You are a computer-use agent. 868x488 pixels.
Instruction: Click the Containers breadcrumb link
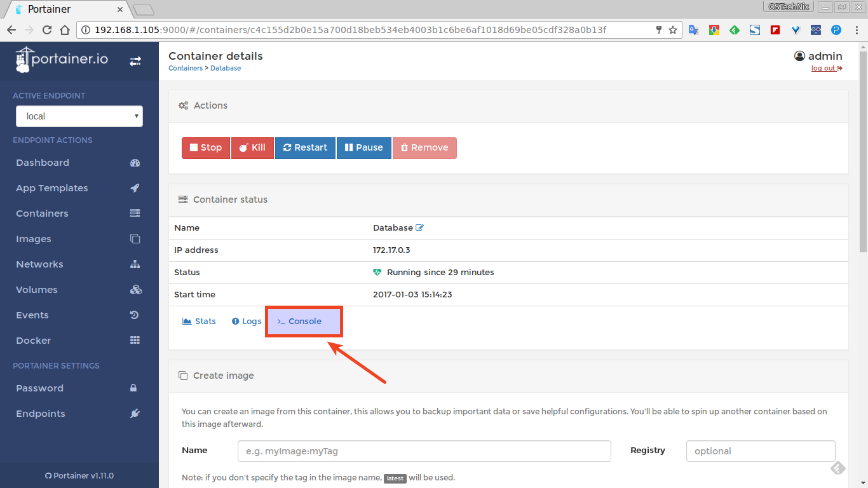pos(186,68)
